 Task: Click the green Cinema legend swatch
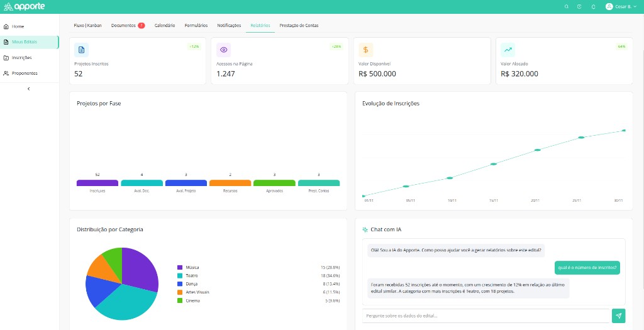180,301
